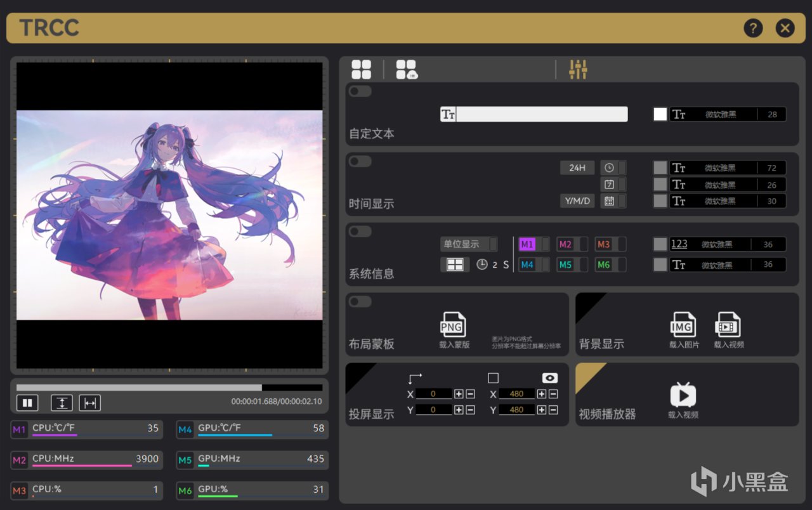The image size is (812, 510).
Task: Enable the 系统信息 system info switch
Action: (360, 231)
